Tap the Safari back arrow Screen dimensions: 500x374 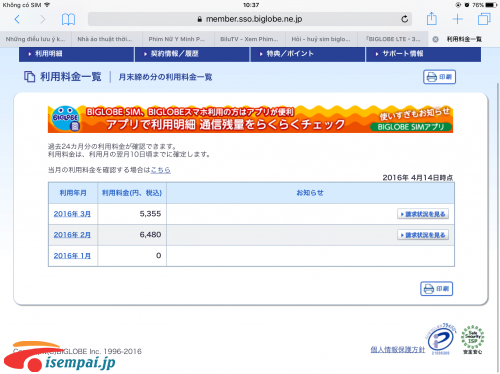tap(17, 19)
